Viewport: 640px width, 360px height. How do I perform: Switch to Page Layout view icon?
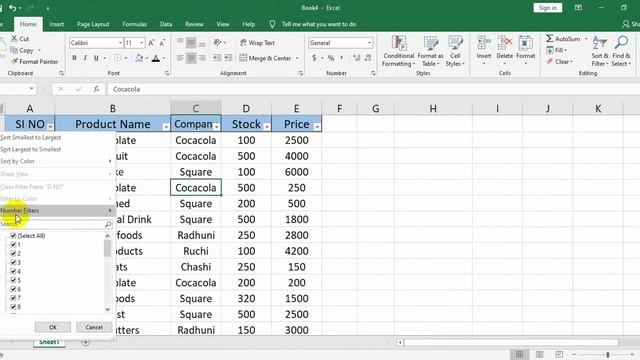(x=539, y=354)
